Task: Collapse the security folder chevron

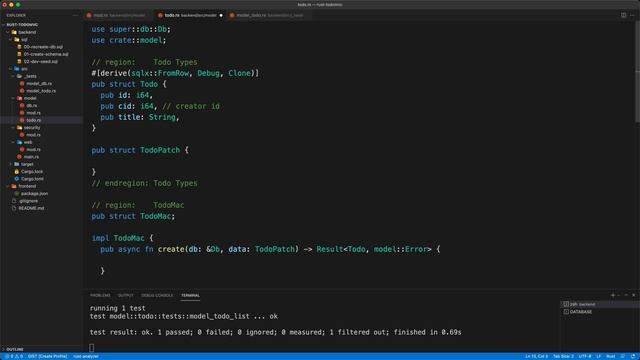Action: pyautogui.click(x=13, y=127)
